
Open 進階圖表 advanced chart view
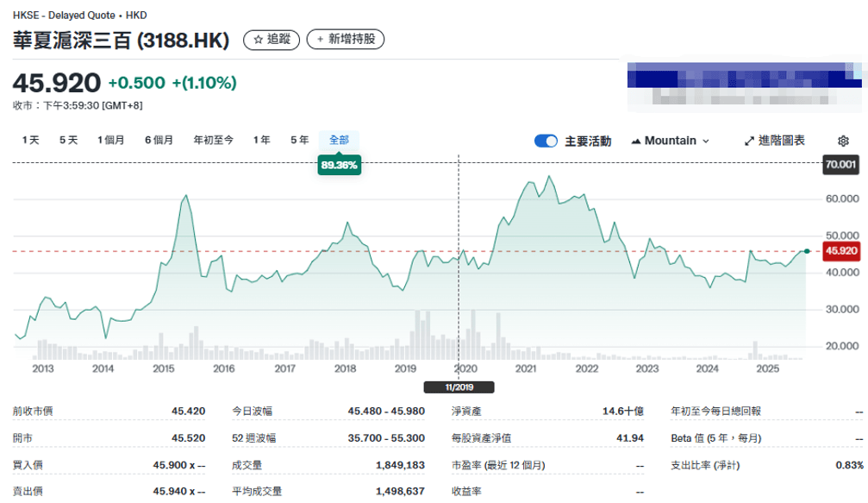tap(774, 141)
